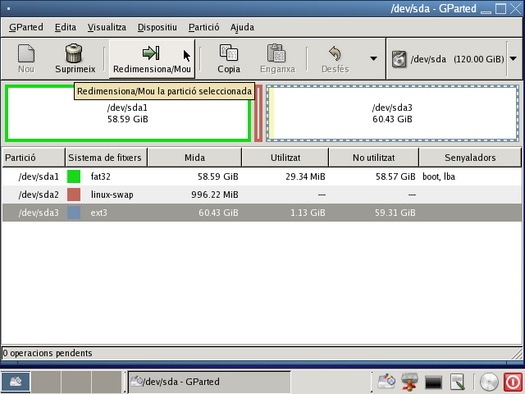Open the black terminal tray icon
The height and width of the screenshot is (394, 525).
[433, 382]
